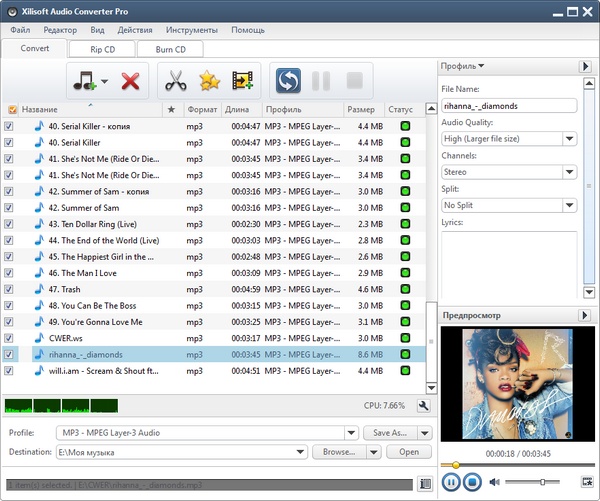Click the Add File music note icon

(83, 80)
